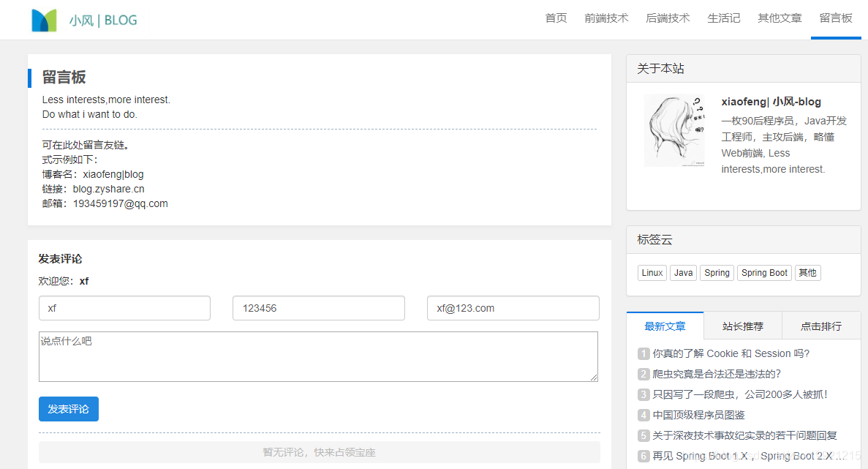Select the 其他 tag
Viewport: 868px width, 469px height.
point(807,272)
